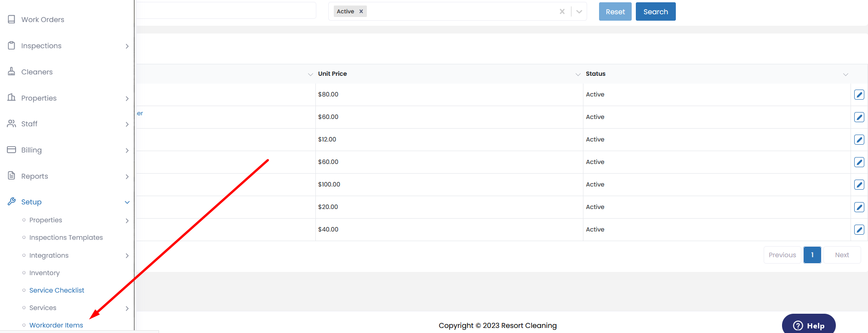Viewport: 868px width, 333px height.
Task: Click the Cleaners broom icon
Action: point(11,72)
